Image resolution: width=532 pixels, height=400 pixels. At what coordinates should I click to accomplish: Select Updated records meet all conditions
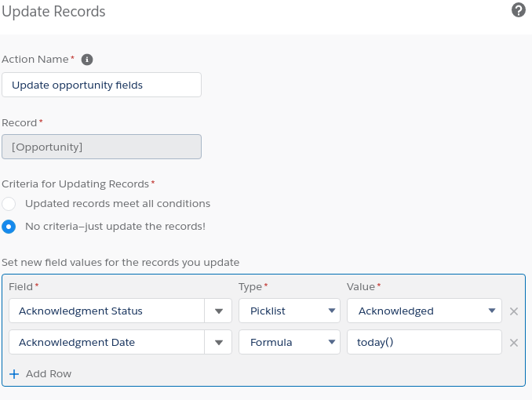9,204
